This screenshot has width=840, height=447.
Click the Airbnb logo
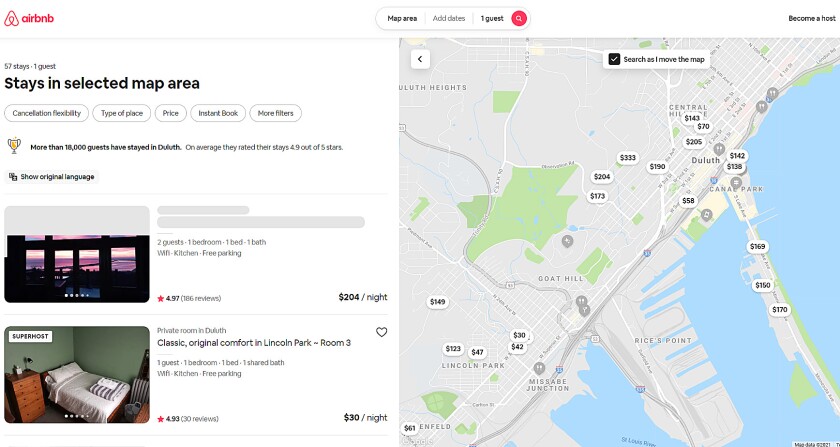tap(30, 18)
